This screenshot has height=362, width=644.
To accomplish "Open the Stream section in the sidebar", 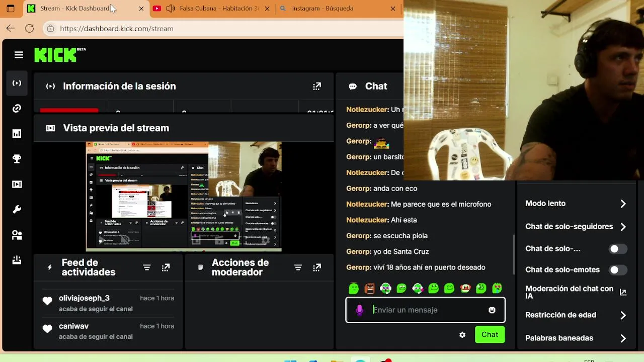I will coord(17,83).
